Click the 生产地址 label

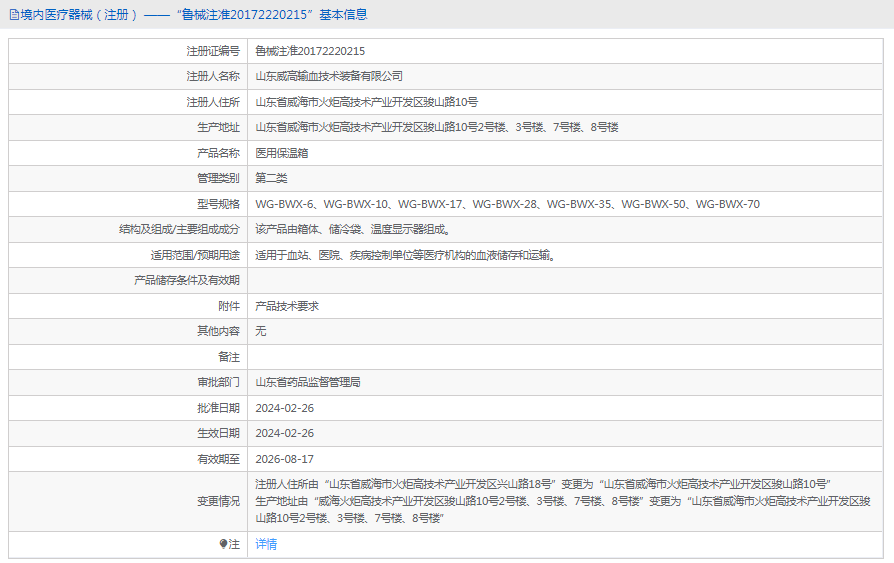[x=218, y=127]
